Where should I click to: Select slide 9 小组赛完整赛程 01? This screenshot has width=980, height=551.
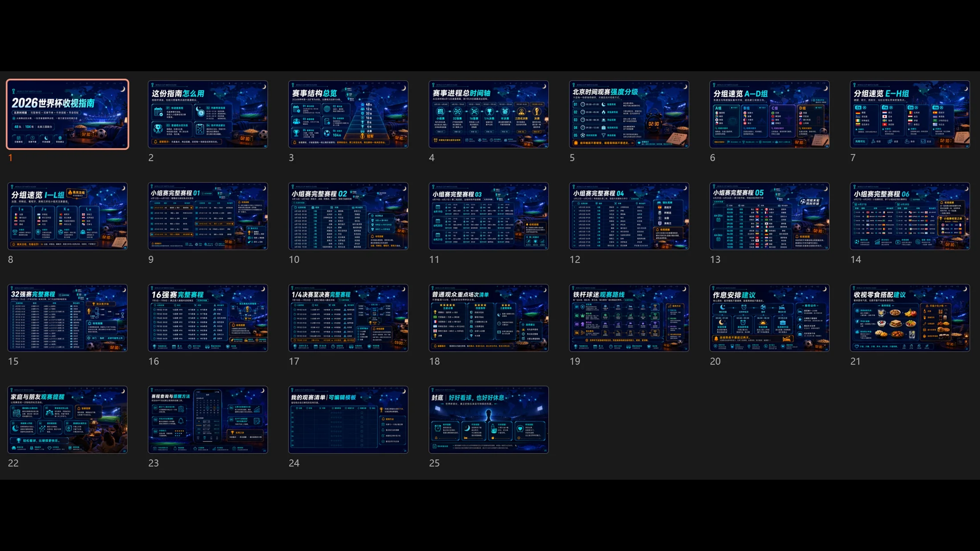point(208,216)
